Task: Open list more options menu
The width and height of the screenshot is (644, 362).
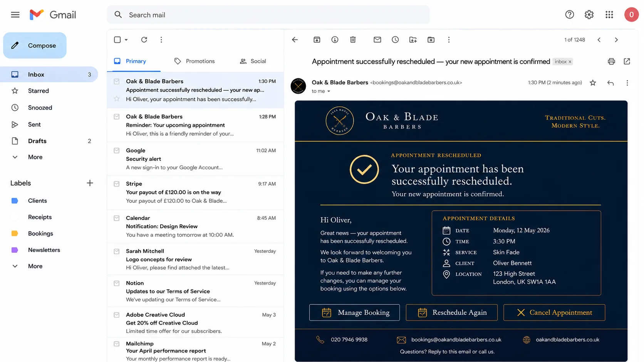Action: pyautogui.click(x=161, y=40)
